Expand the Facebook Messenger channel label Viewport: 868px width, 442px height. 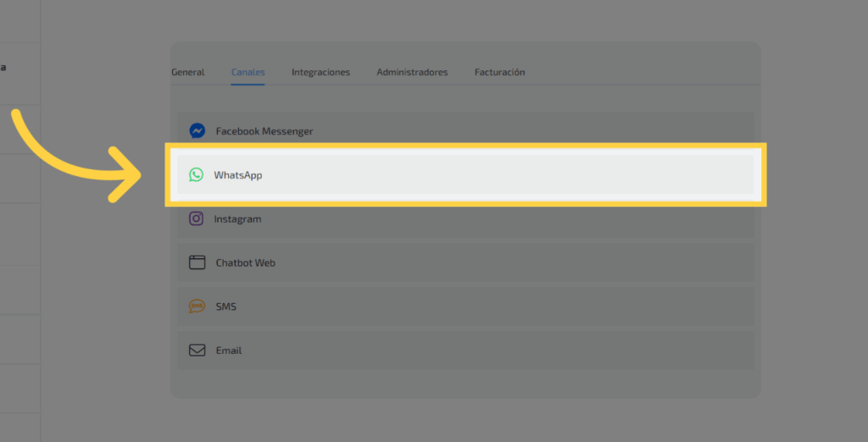click(x=264, y=131)
